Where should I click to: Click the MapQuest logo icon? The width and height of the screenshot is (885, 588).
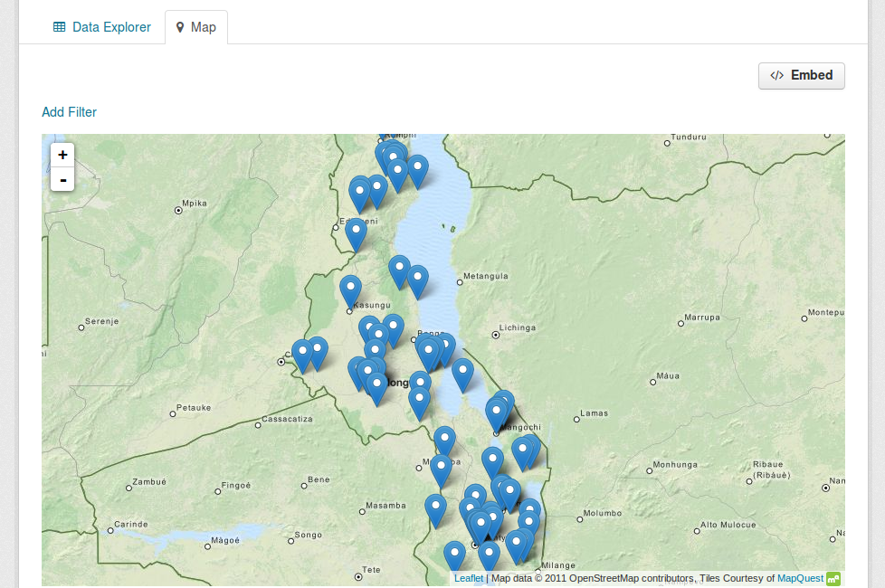(833, 578)
